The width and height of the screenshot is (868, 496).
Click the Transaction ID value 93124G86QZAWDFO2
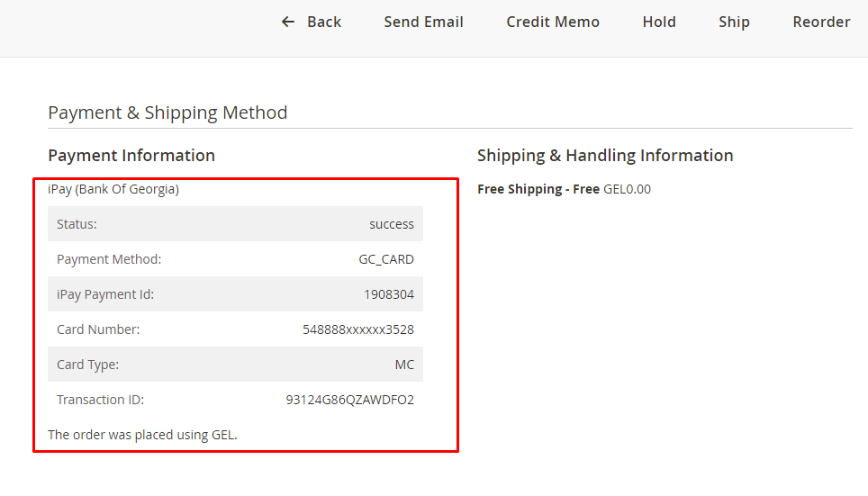[350, 400]
